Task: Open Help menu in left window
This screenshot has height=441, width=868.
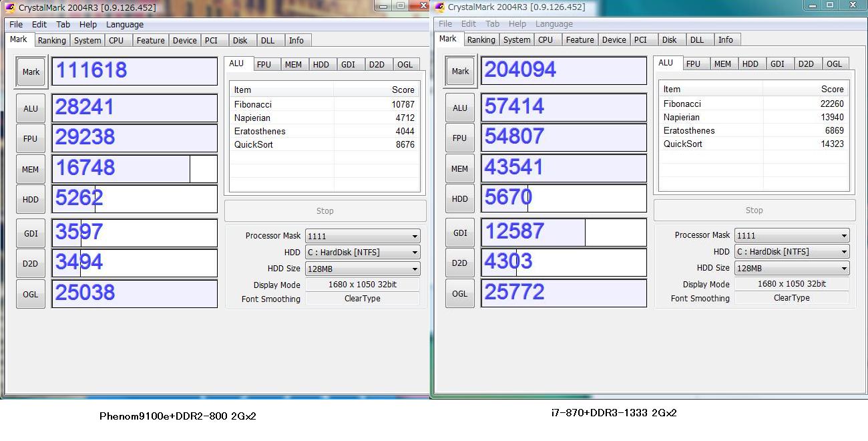Action: point(88,24)
